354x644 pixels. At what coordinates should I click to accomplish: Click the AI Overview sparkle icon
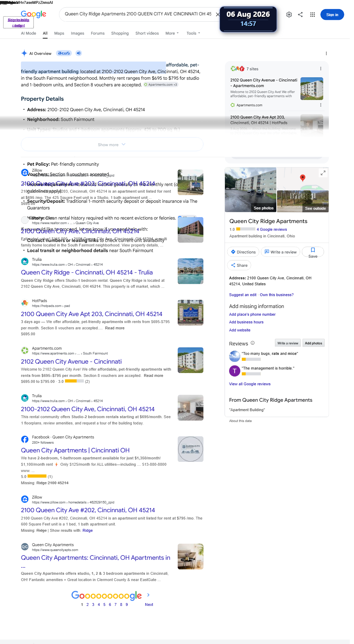click(24, 53)
